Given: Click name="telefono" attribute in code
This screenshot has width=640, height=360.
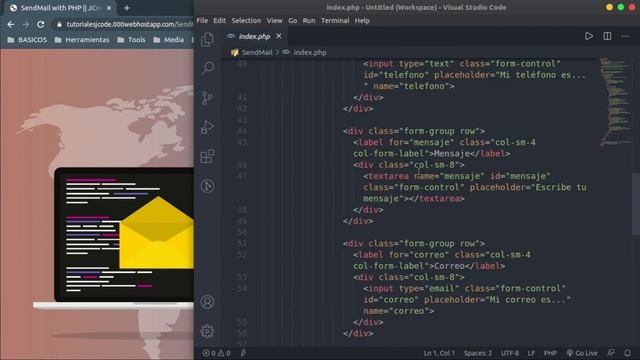Looking at the screenshot, I should pos(411,86).
